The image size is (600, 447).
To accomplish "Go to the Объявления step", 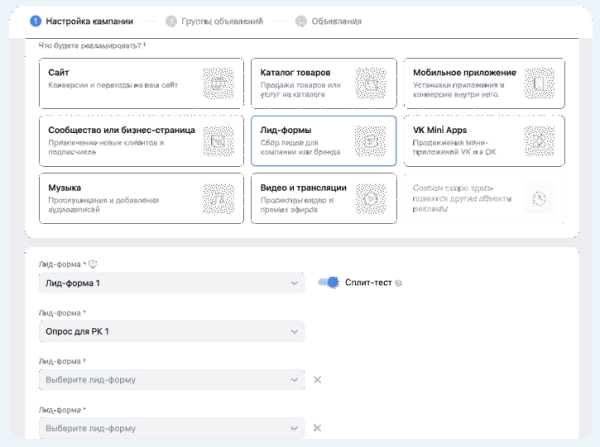I will pyautogui.click(x=327, y=20).
